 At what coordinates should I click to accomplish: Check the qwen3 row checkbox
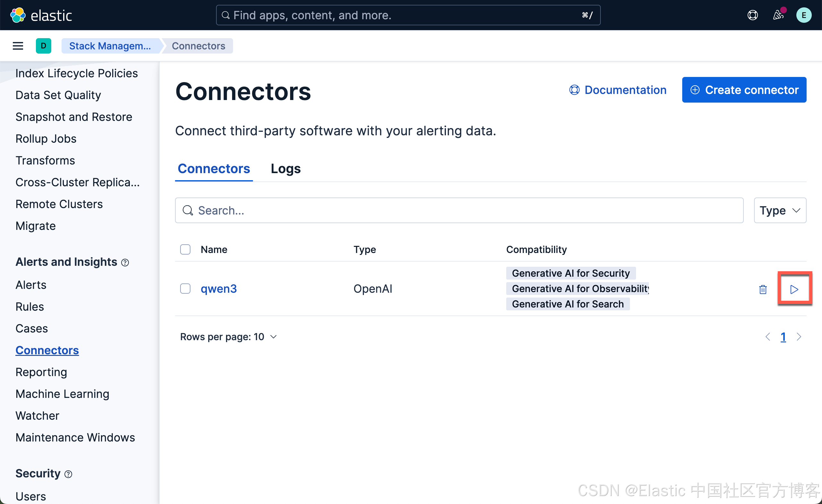pos(185,289)
